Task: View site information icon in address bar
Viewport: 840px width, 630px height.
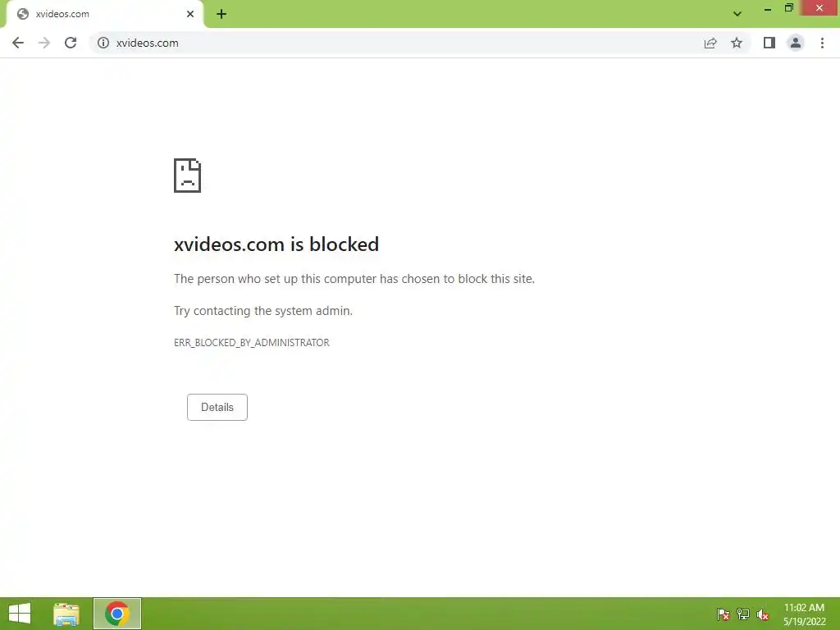Action: coord(103,43)
